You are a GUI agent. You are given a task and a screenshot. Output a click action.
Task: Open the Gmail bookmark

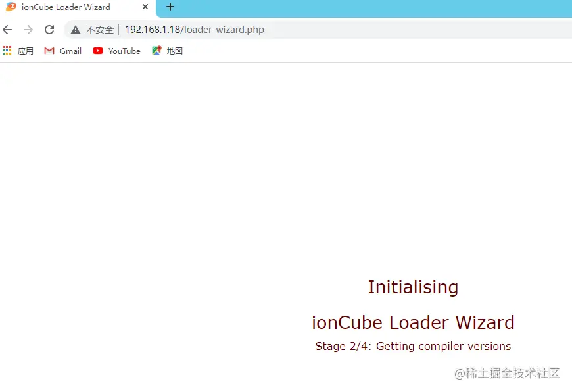pos(62,51)
